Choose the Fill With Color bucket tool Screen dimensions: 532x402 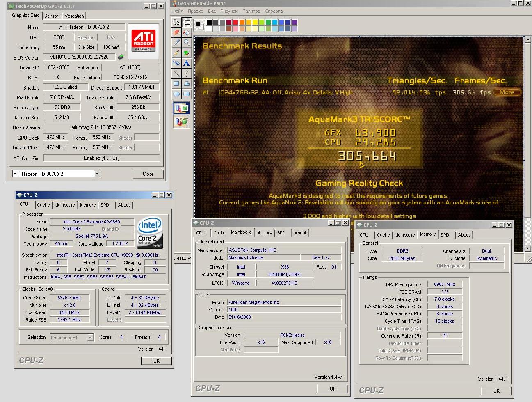coord(187,32)
